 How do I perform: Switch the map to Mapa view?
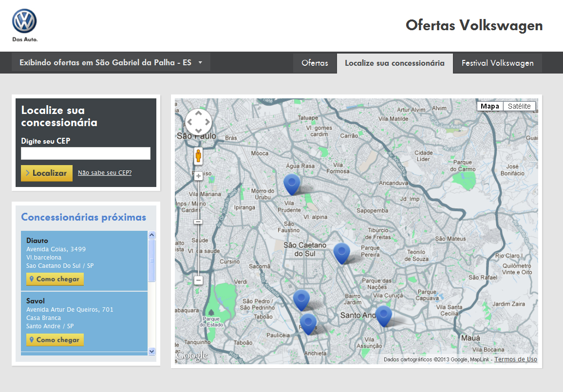point(490,106)
